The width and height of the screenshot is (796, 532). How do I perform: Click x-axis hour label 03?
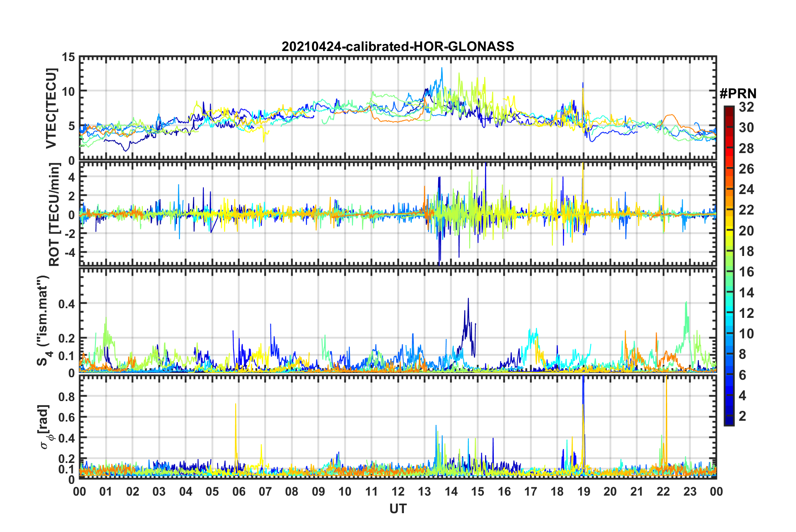159,491
